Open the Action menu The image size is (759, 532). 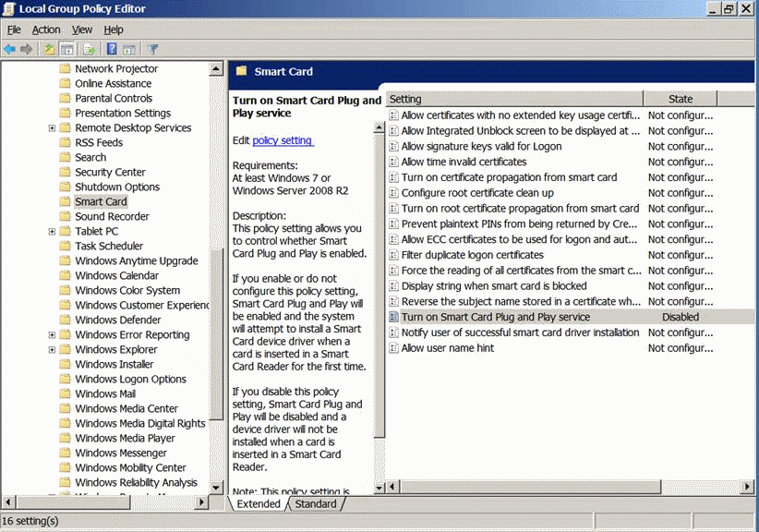[46, 30]
